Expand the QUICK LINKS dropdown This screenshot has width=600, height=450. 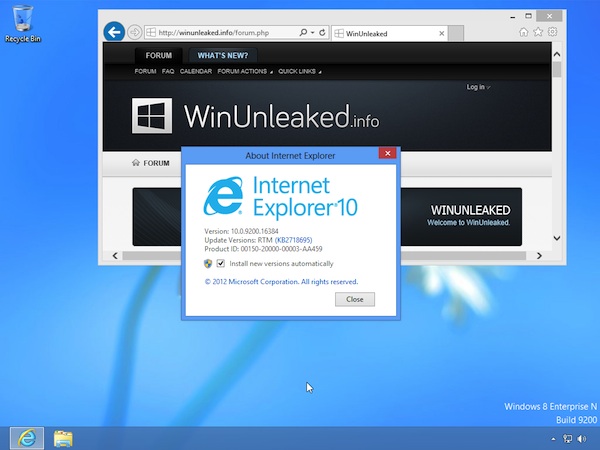[x=300, y=71]
